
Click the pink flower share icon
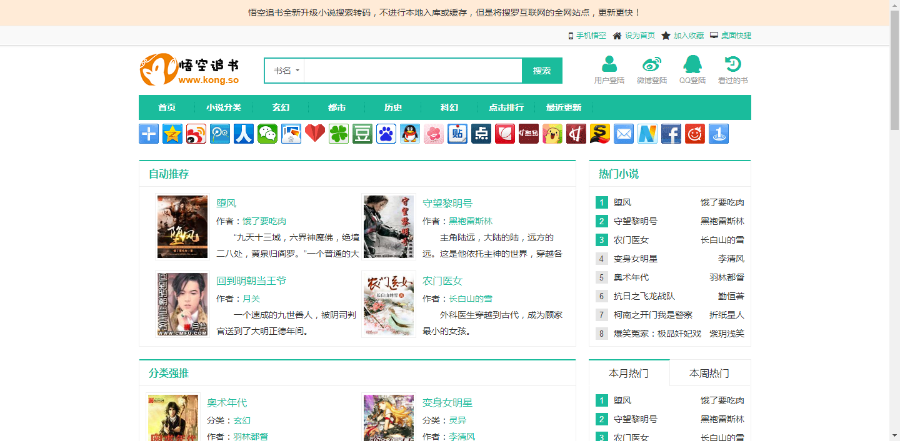point(434,134)
